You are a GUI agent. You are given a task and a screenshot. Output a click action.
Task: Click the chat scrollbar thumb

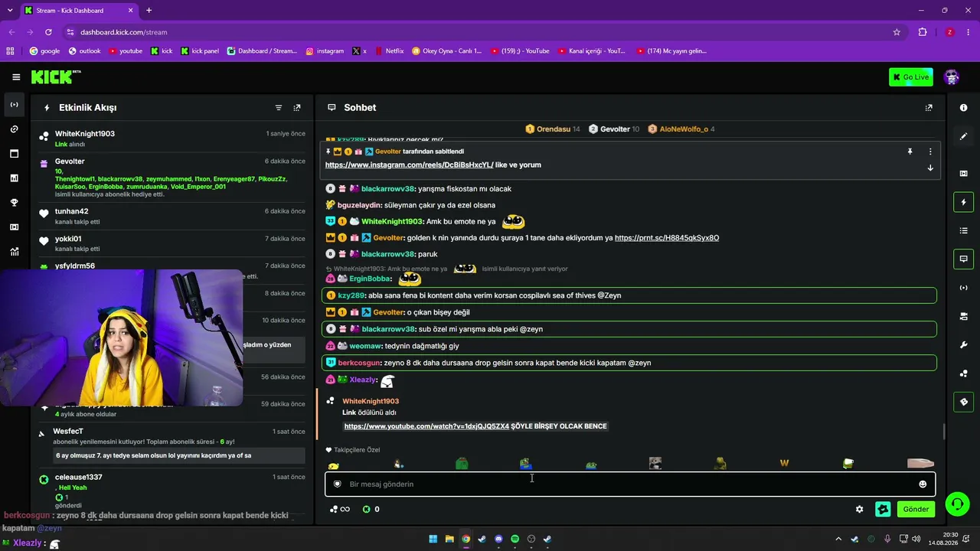coord(944,432)
